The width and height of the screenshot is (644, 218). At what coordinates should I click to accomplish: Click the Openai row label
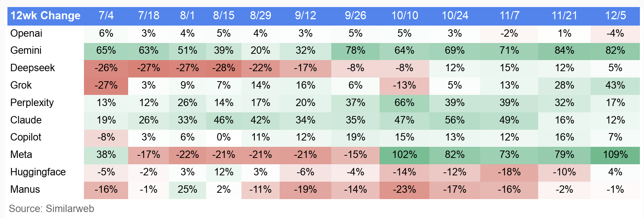[x=26, y=33]
